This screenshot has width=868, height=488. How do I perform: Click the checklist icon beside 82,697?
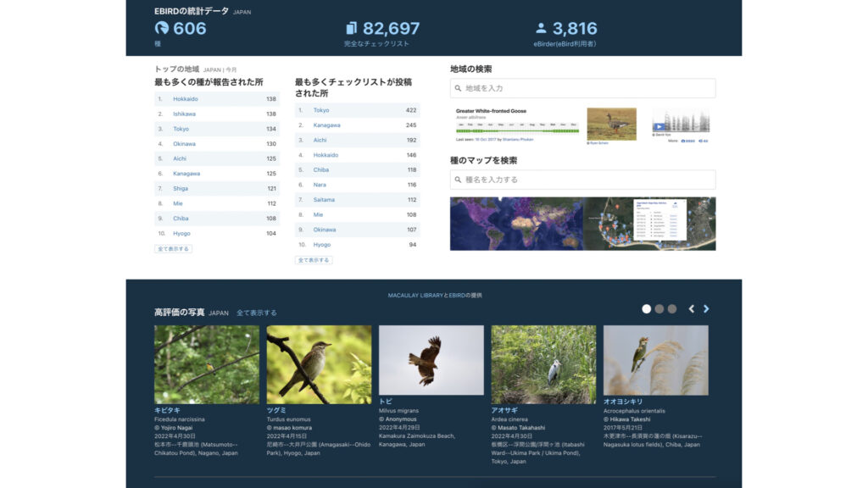[352, 28]
